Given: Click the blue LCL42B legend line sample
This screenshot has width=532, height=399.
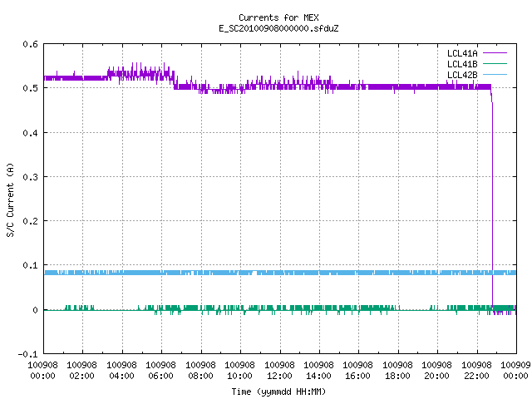Looking at the screenshot, I should (x=495, y=75).
